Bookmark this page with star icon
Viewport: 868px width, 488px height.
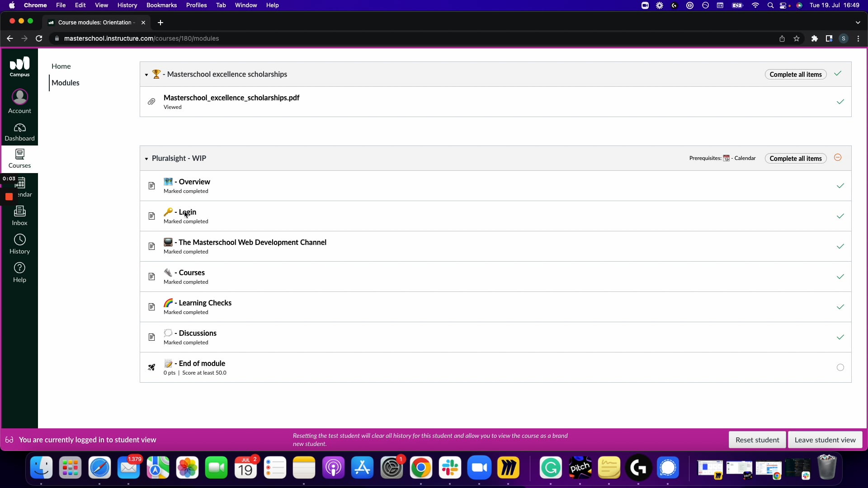pos(797,39)
